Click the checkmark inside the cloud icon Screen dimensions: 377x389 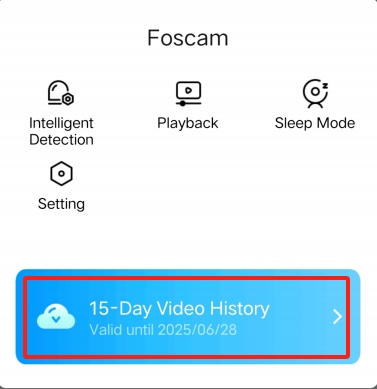tap(56, 319)
